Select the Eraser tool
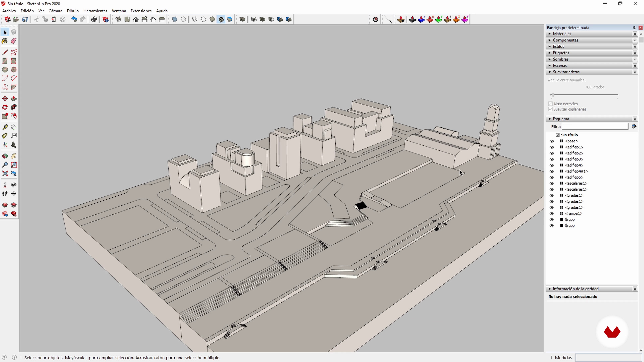The image size is (644, 362). pos(13,41)
